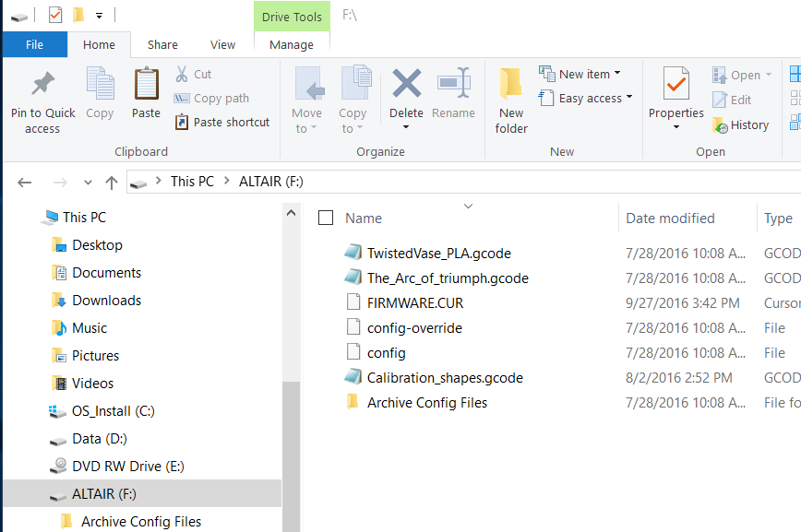This screenshot has width=801, height=532.
Task: Click This PC in the address bar
Action: (x=192, y=182)
